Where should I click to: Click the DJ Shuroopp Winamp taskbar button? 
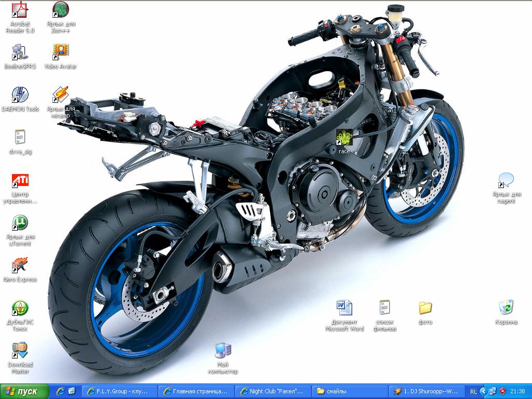[427, 392]
